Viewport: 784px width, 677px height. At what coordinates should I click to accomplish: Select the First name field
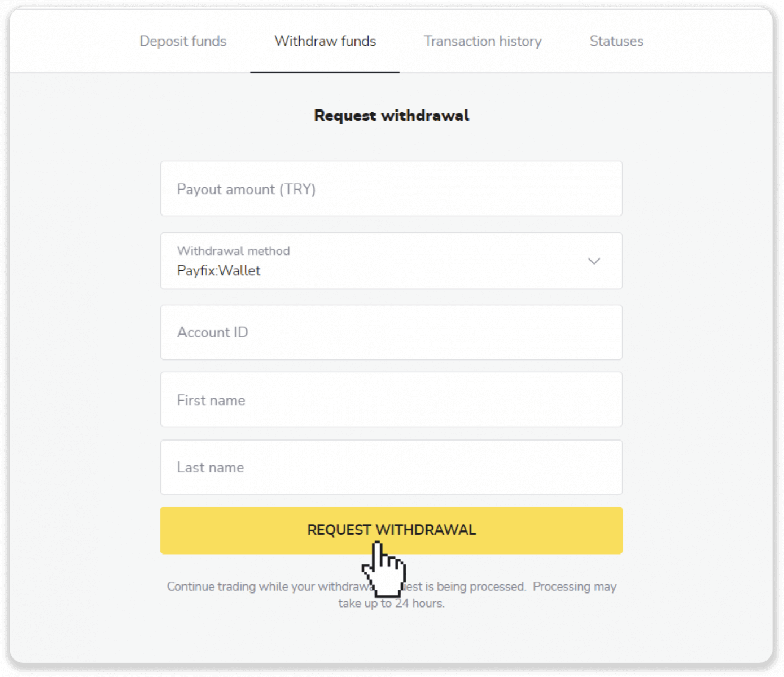coord(391,399)
